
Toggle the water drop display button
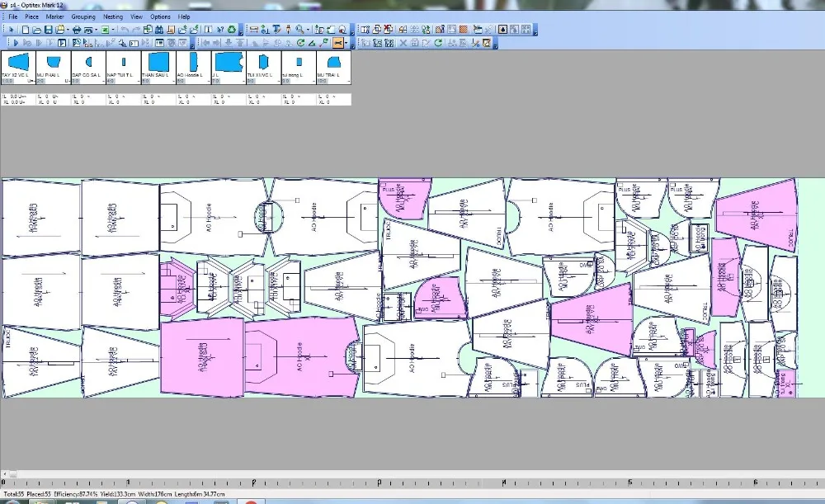tap(502, 30)
